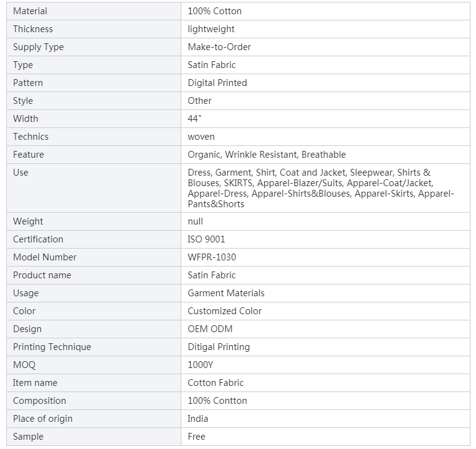Image resolution: width=476 pixels, height=449 pixels.
Task: Select model number WFPR-1030
Action: pos(212,257)
